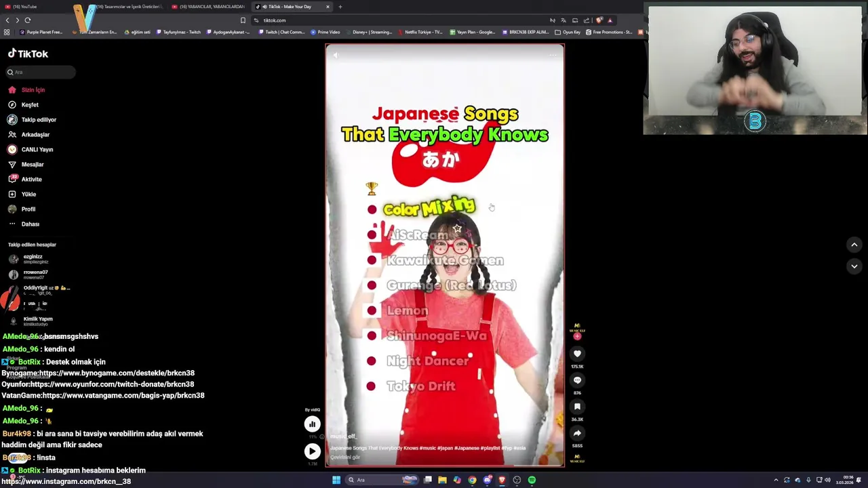
Task: Open Mesajlar in the sidebar
Action: point(26,164)
